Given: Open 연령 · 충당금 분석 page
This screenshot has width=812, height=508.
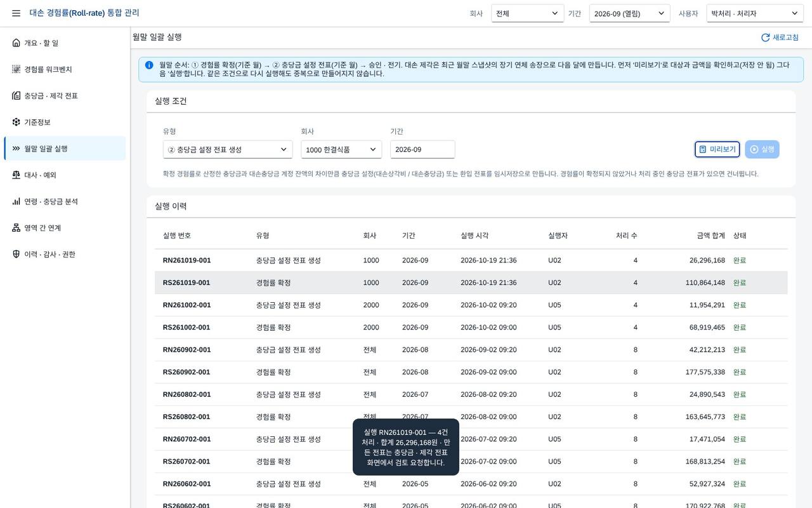Looking at the screenshot, I should pos(65,201).
